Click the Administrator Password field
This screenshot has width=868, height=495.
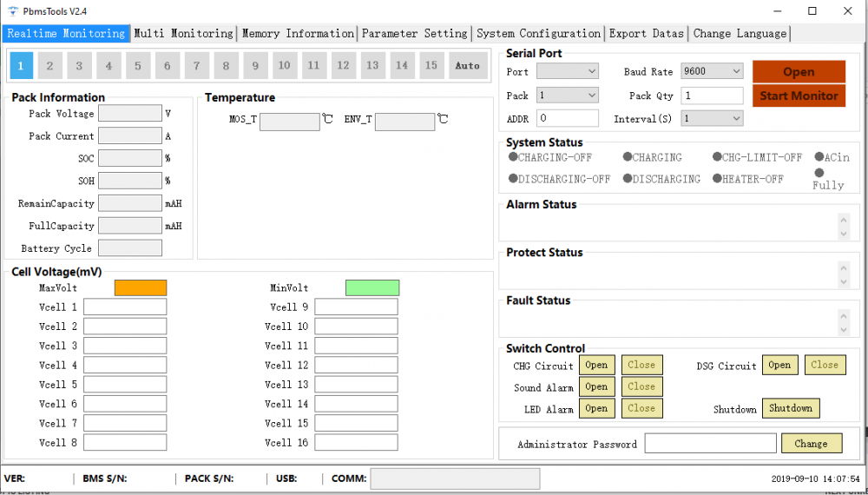[x=711, y=443]
